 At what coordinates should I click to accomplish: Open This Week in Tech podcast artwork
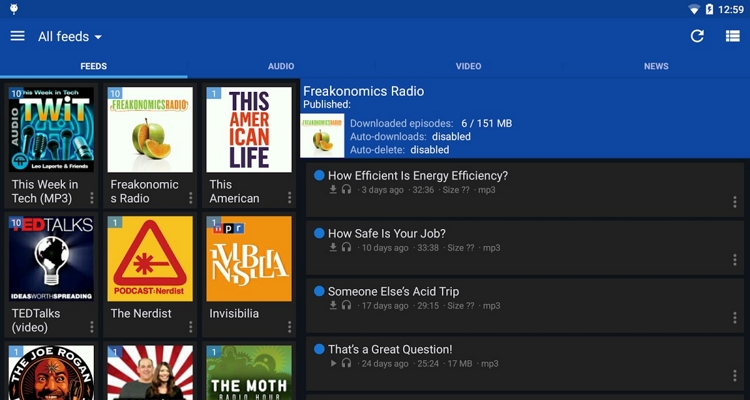pyautogui.click(x=51, y=129)
